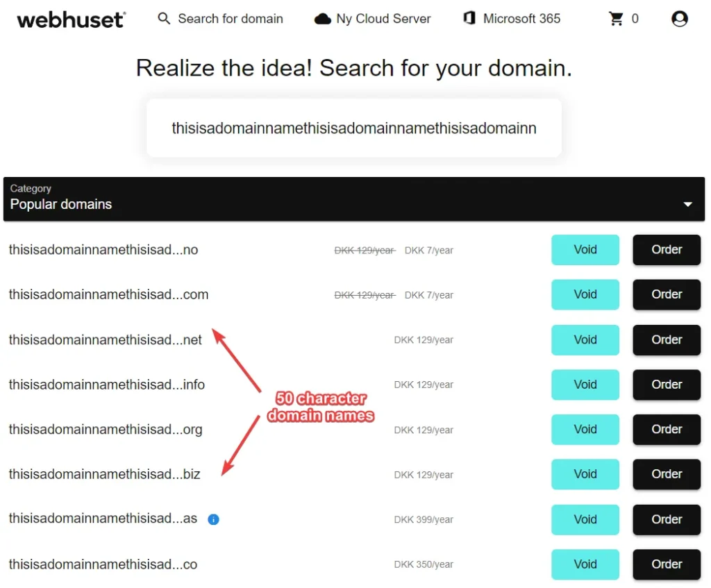Click the Microsoft 365 logo icon
Viewport: 711px width, 588px height.
pyautogui.click(x=469, y=19)
